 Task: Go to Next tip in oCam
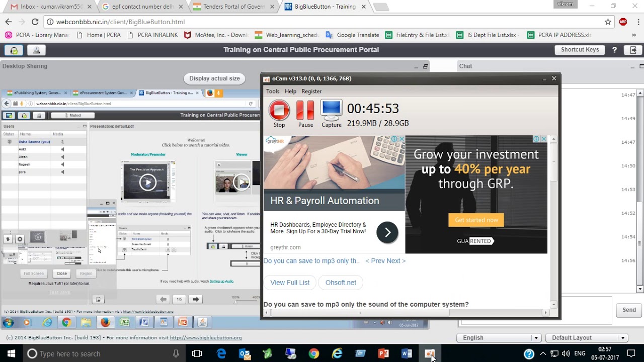396,261
